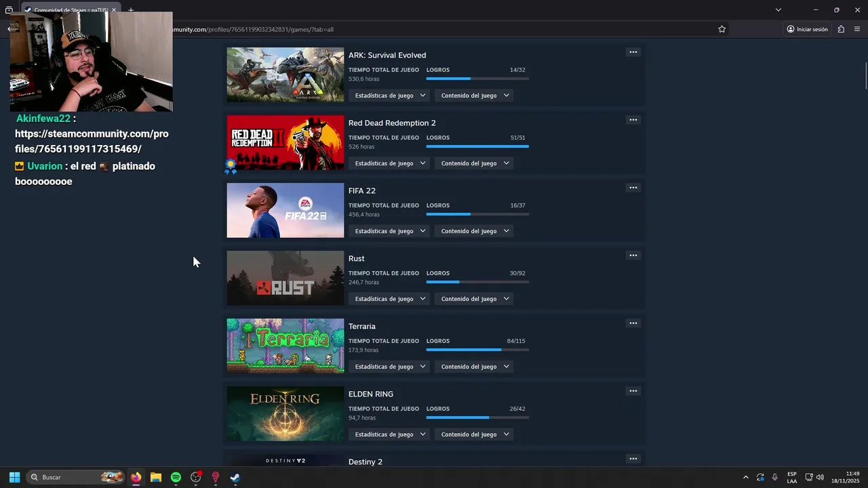Open the Terraria cover image
Viewport: 868px width, 488px height.
(285, 346)
